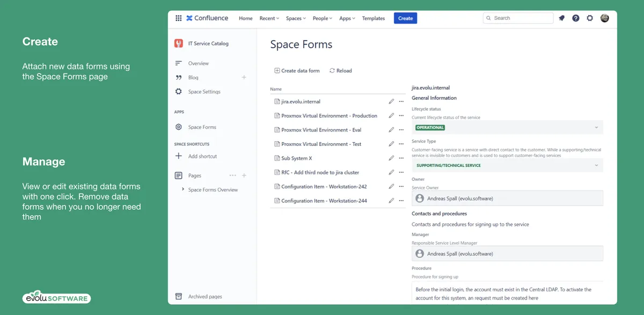Viewport: 644px width, 315px height.
Task: Edit the jira.evolu.internal form with pencil icon
Action: 391,101
